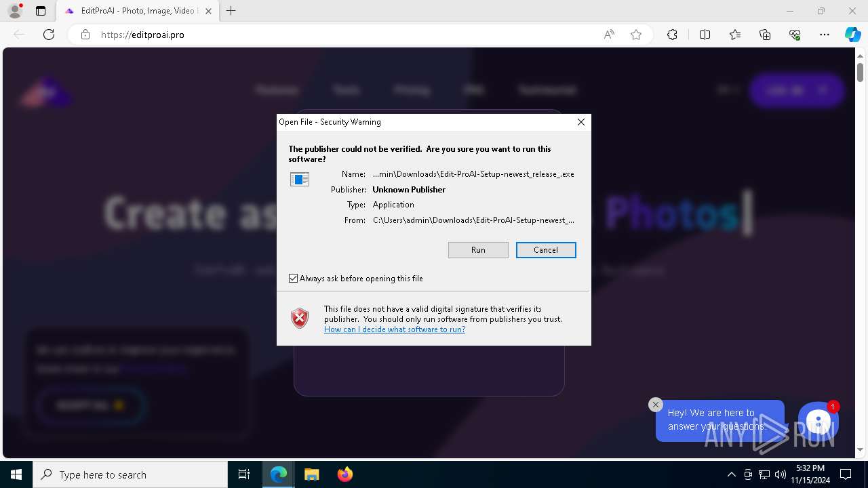Open the clock showing 5:32 PM
The width and height of the screenshot is (868, 488).
coord(810,474)
